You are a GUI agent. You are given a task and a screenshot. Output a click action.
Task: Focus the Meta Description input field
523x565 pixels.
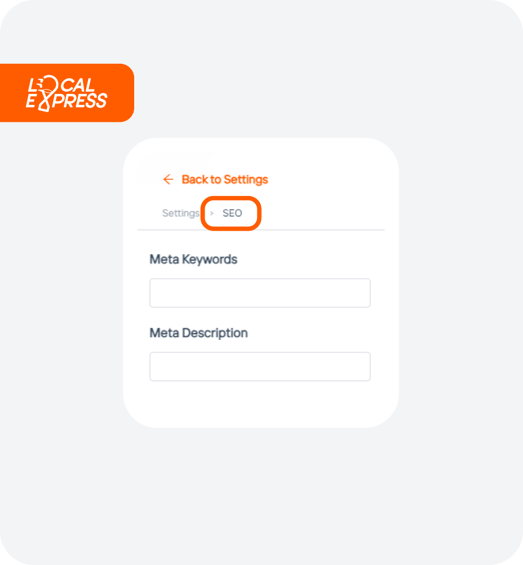pyautogui.click(x=260, y=366)
